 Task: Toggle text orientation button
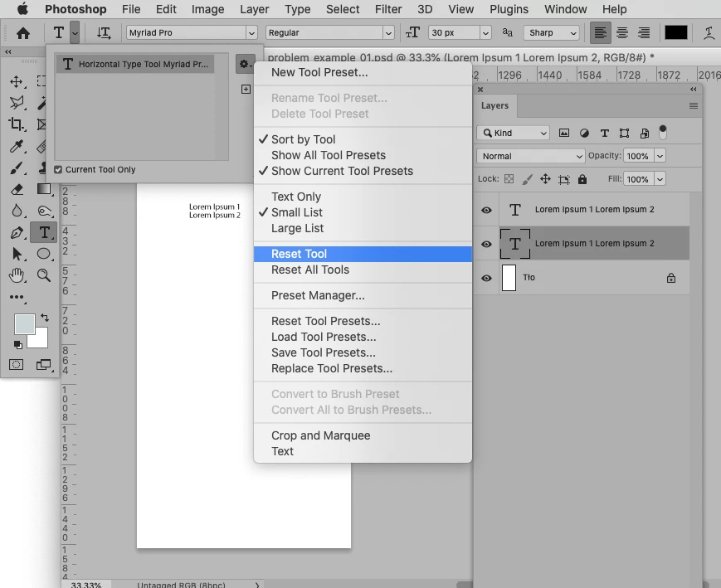tap(104, 32)
